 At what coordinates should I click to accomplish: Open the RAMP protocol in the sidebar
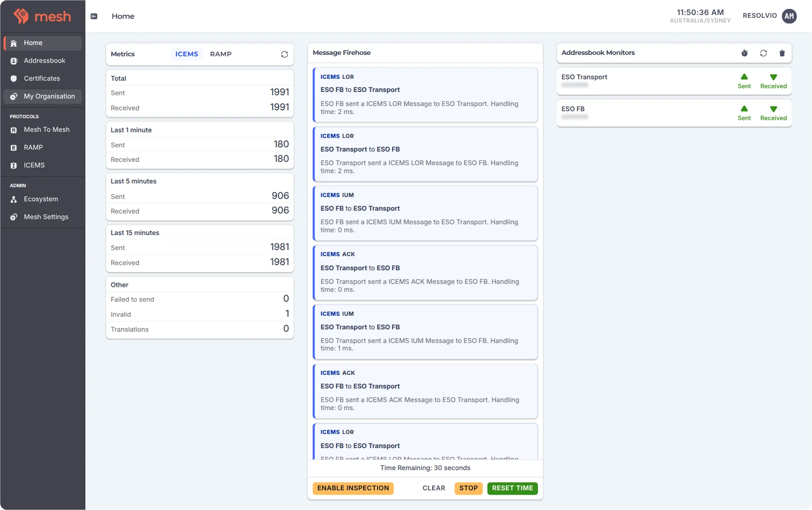[43, 147]
